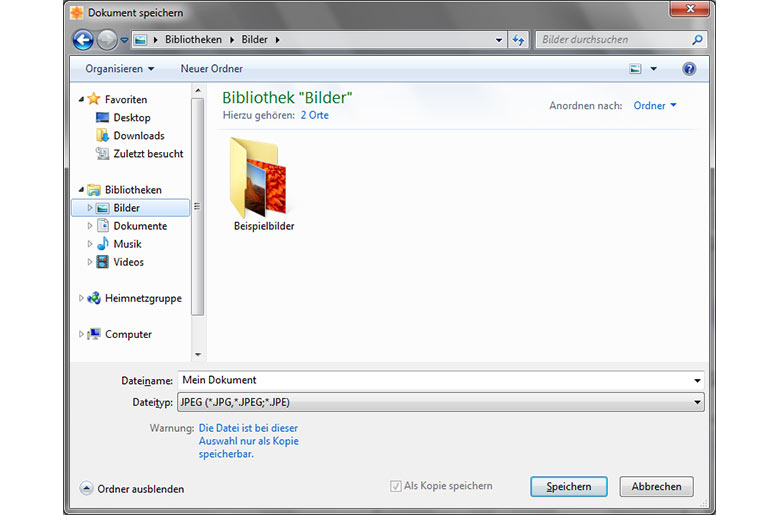This screenshot has width=780, height=515.
Task: Open the view options dropdown arrow
Action: point(654,69)
